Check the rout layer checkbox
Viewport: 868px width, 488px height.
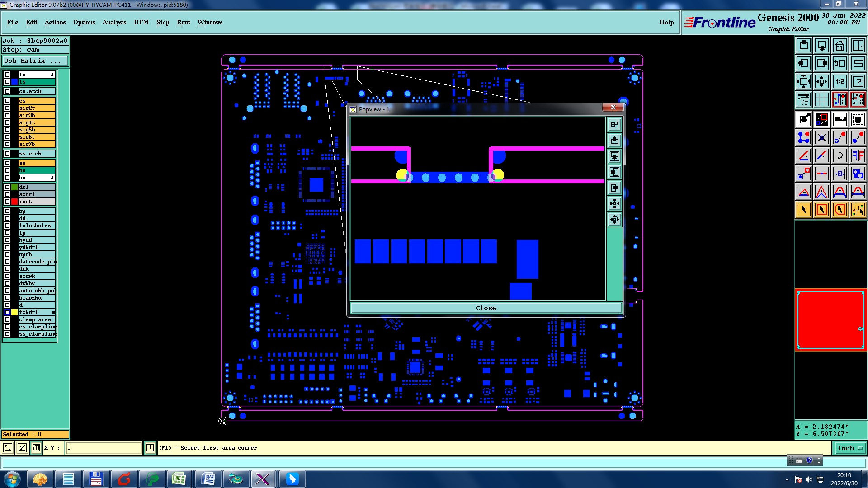[x=7, y=202]
